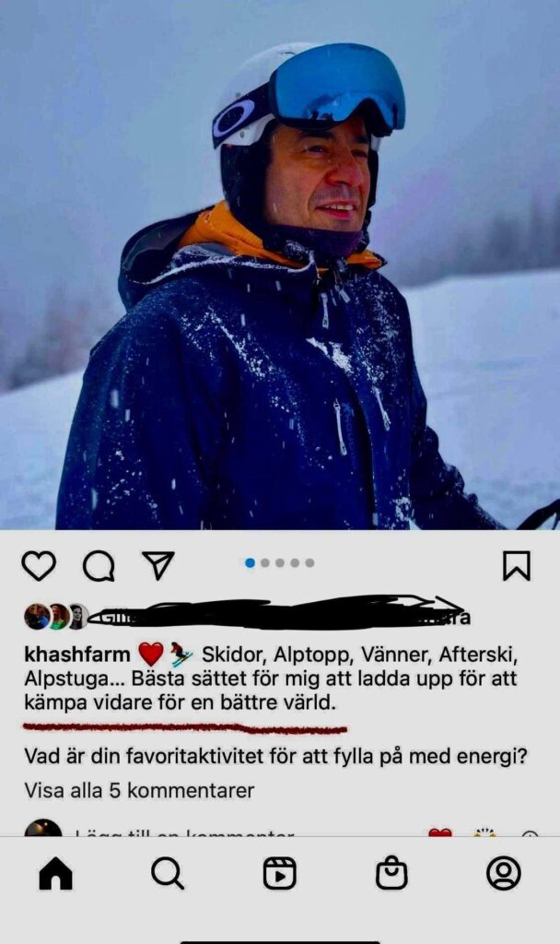560x944 pixels.
Task: Select the last carousel page dot
Action: click(x=309, y=563)
